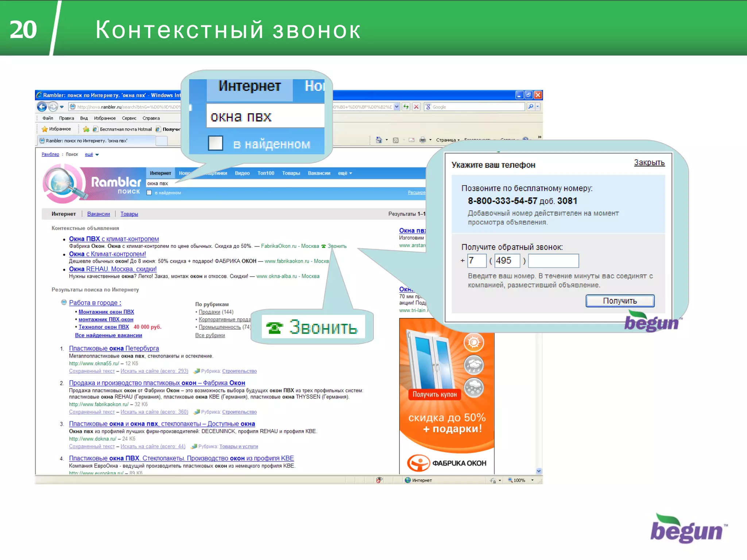Screen dimensions: 747x560
Task: Tick the small в найденном checkbox beside logo
Action: tap(149, 193)
